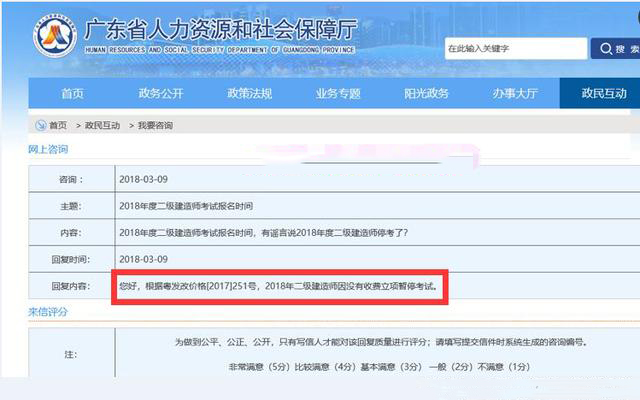Click the magnifier search icon
Image resolution: width=640 pixels, height=400 pixels.
coord(605,48)
